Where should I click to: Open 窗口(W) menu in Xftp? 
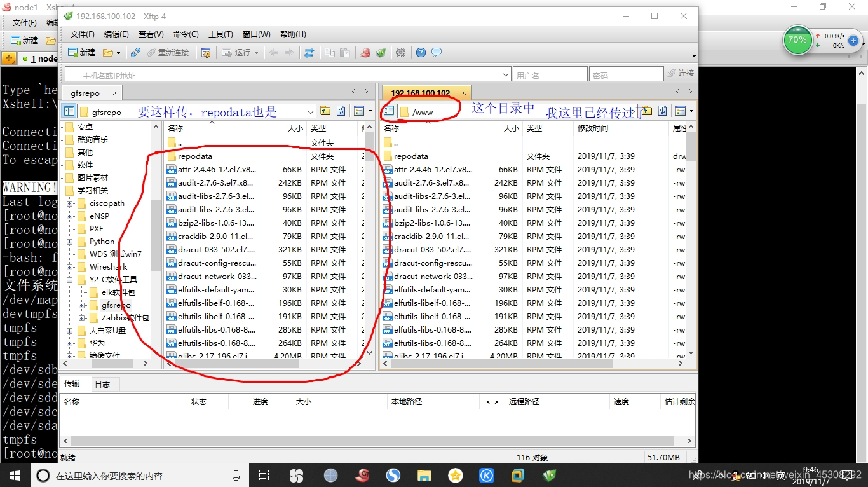pos(256,34)
